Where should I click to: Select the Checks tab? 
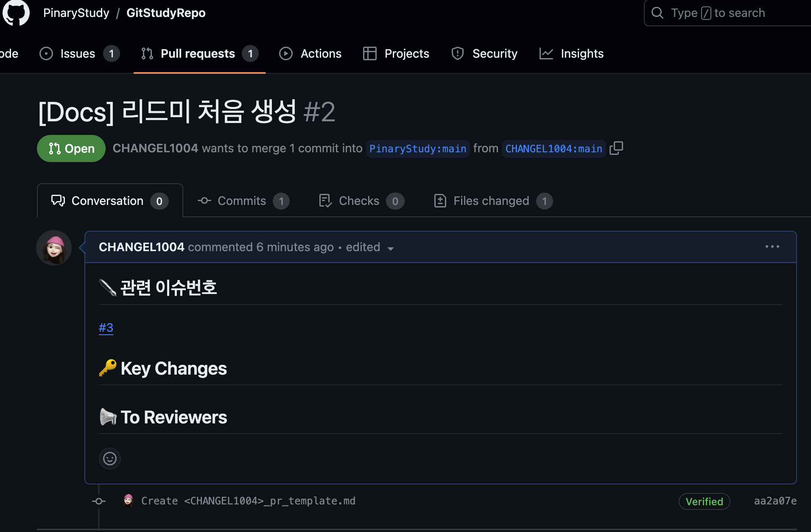tap(358, 201)
